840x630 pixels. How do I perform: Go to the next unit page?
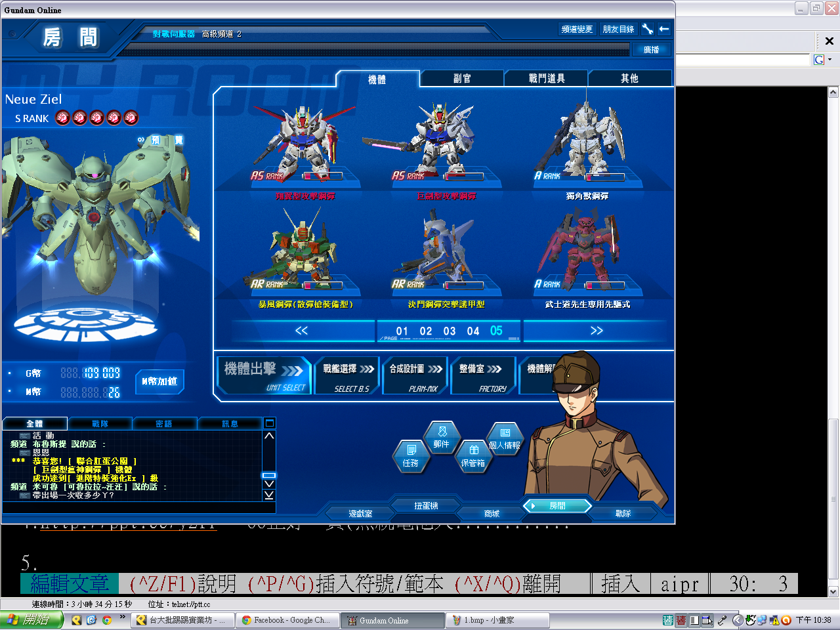click(x=596, y=331)
